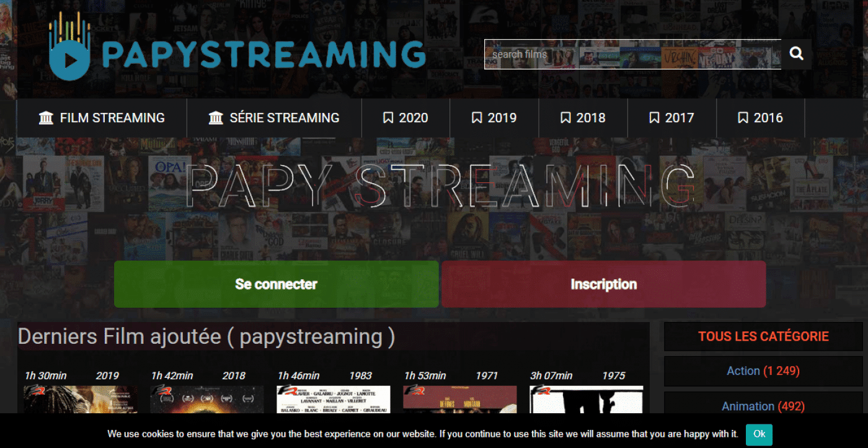Click the bookmark icon next to 2018

(x=565, y=118)
